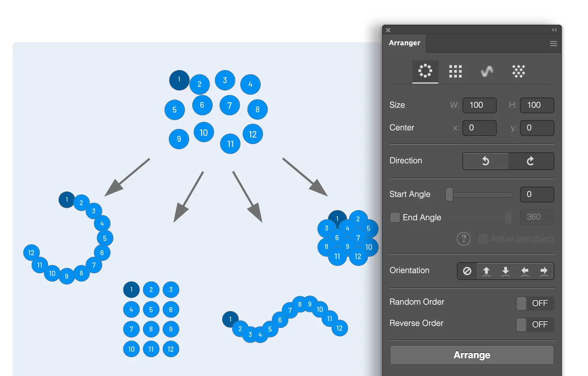Open the Arranger panel hamburger menu
The height and width of the screenshot is (376, 588).
pyautogui.click(x=553, y=44)
